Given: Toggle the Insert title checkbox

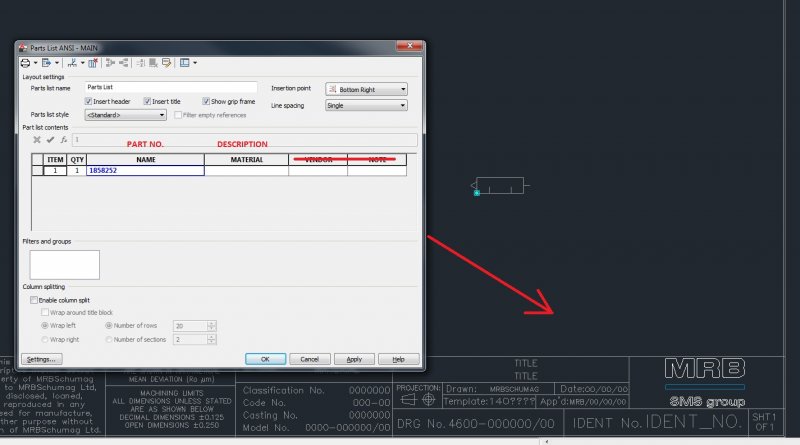Looking at the screenshot, I should click(x=147, y=101).
